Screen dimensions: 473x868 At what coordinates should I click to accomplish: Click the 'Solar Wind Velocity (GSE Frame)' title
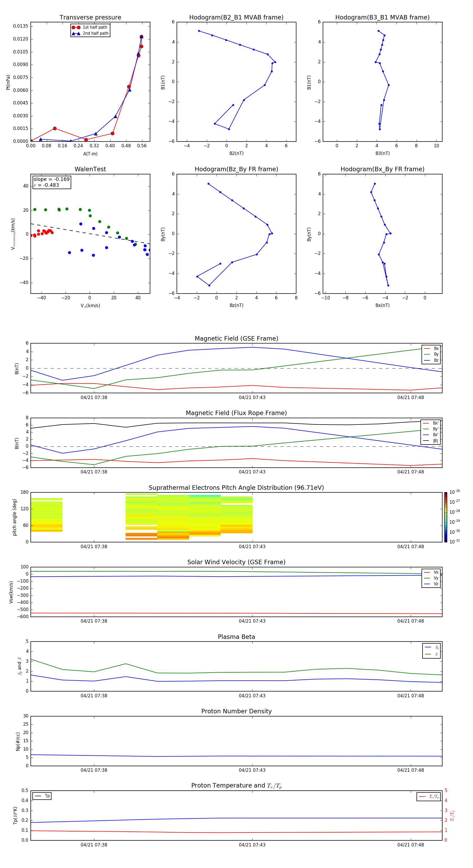236,562
